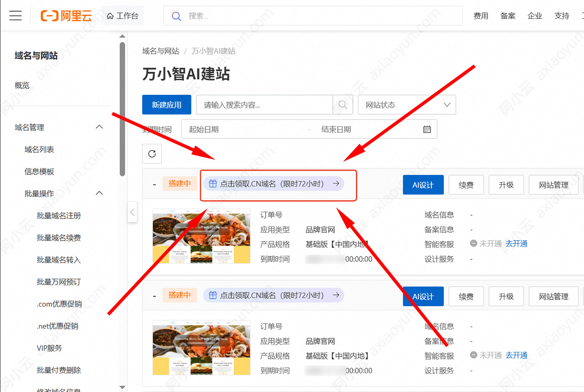This screenshot has height=392, width=584.
Task: Go to 概览 in the sidebar
Action: [x=22, y=85]
